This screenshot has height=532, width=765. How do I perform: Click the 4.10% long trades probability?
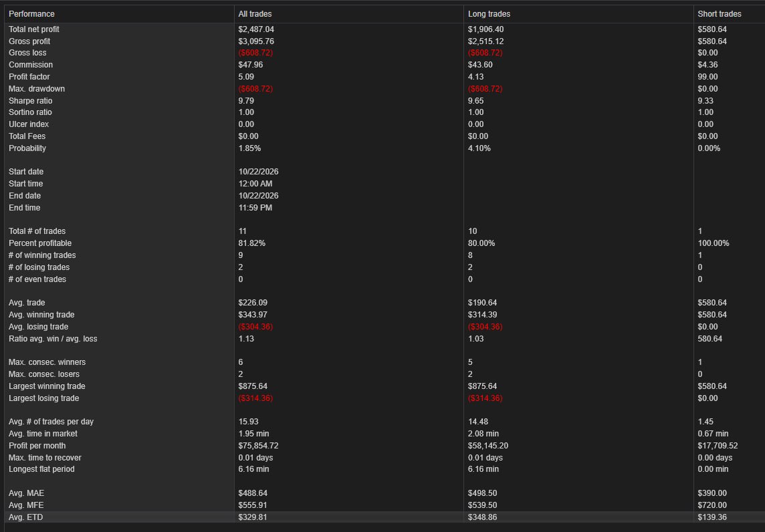tap(479, 148)
